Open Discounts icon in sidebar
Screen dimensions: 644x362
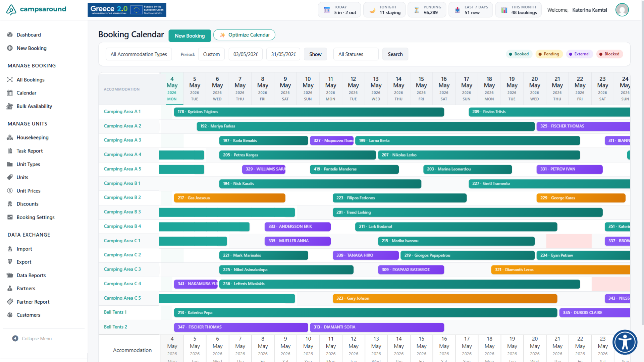tap(10, 204)
